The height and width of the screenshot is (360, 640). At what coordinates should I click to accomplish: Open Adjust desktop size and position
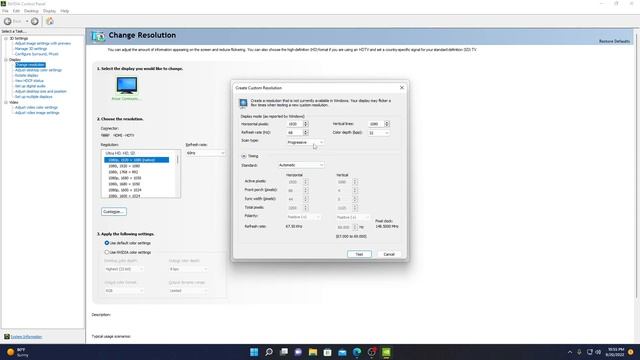(x=41, y=91)
